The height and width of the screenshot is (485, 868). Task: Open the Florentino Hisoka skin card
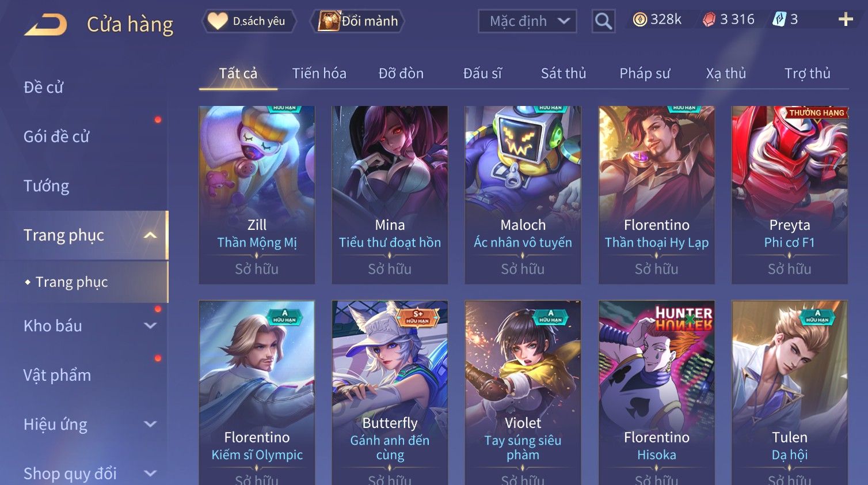click(656, 392)
